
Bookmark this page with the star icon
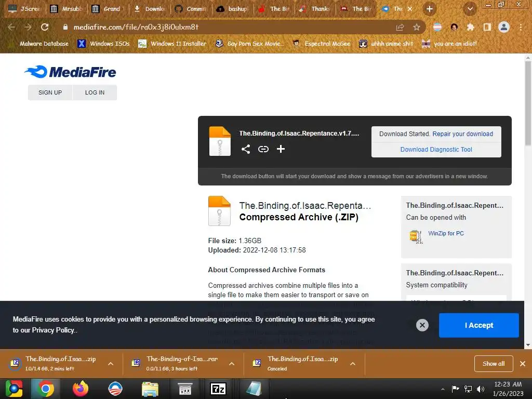[417, 27]
